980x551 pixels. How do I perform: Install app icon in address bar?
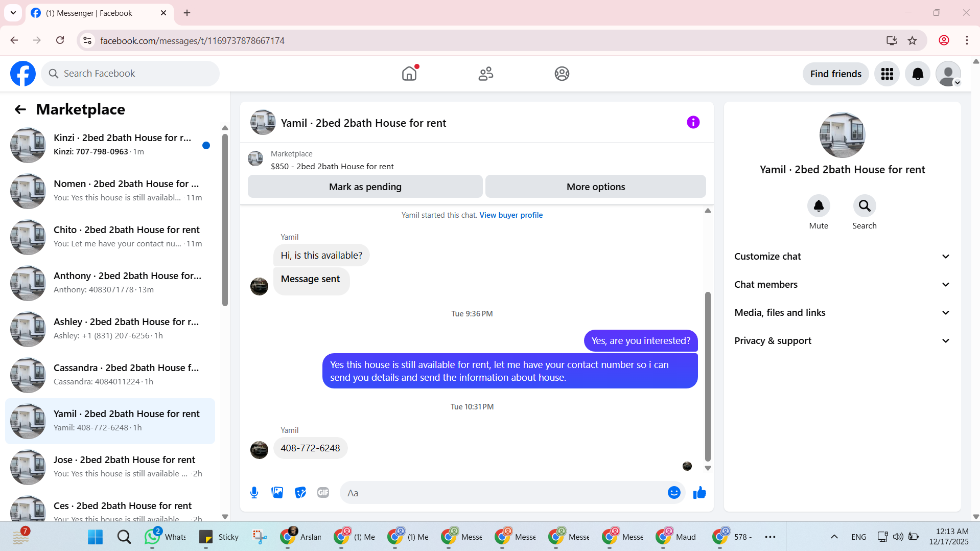pos(892,40)
